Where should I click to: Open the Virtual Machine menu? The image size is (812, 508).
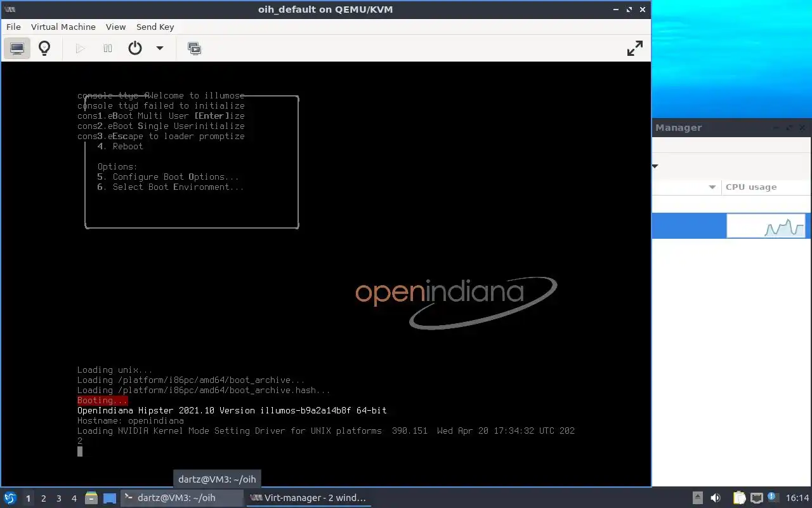pos(63,27)
